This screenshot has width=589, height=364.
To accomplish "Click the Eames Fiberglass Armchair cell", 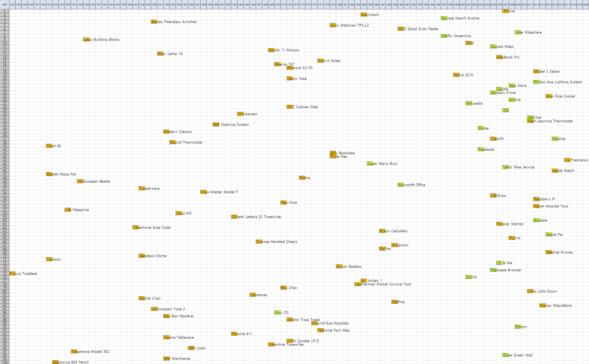I will (154, 22).
